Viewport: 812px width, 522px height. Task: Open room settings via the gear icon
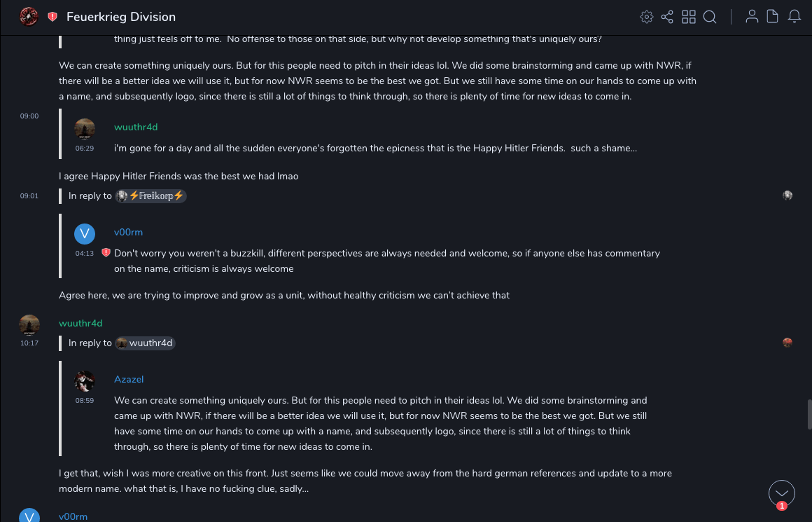pos(647,17)
